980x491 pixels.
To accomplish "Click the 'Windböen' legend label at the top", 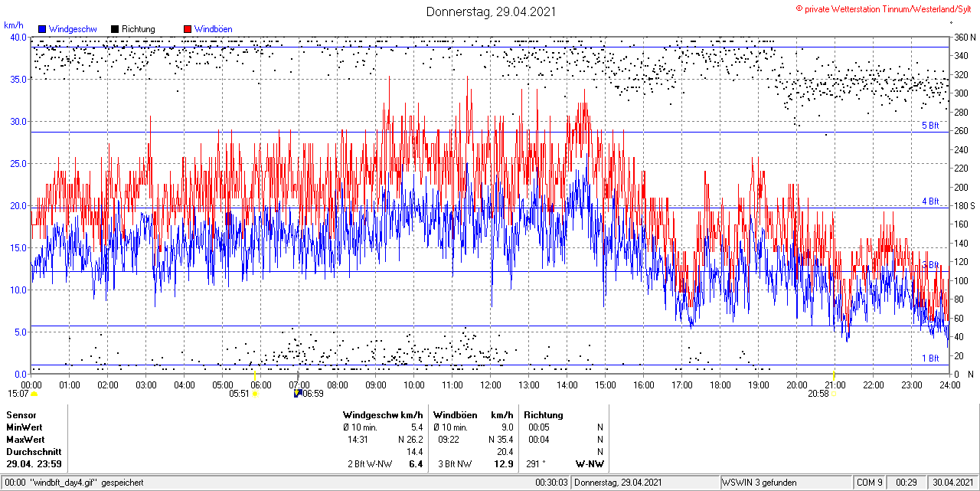I will pyautogui.click(x=213, y=29).
